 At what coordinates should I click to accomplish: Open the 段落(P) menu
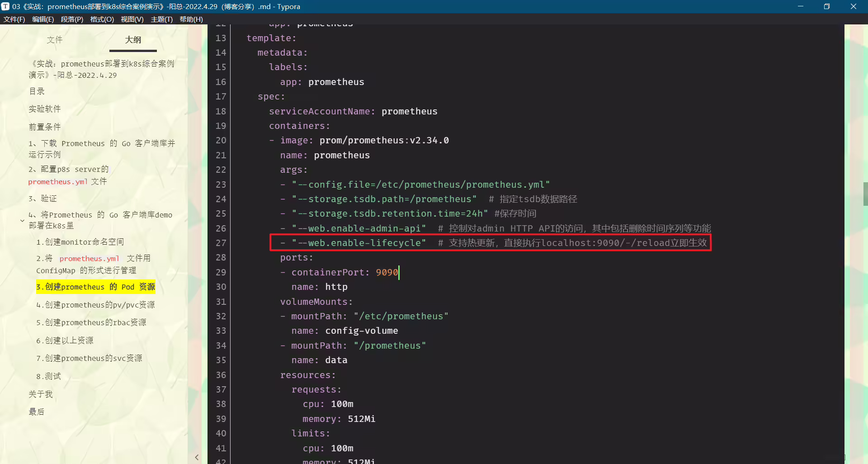(x=72, y=19)
